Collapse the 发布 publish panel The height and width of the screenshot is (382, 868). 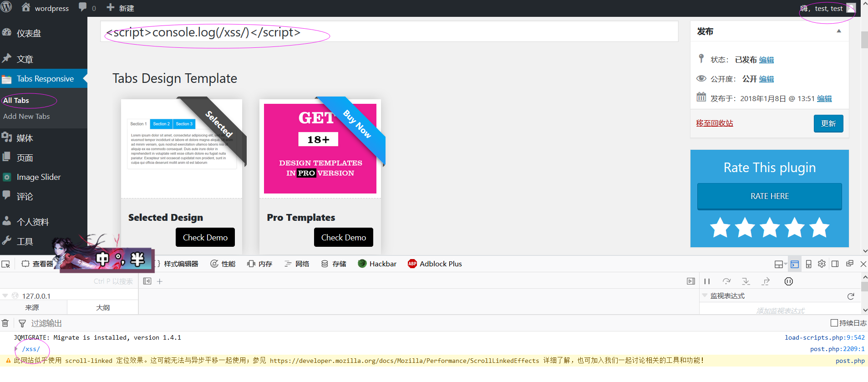pyautogui.click(x=839, y=31)
